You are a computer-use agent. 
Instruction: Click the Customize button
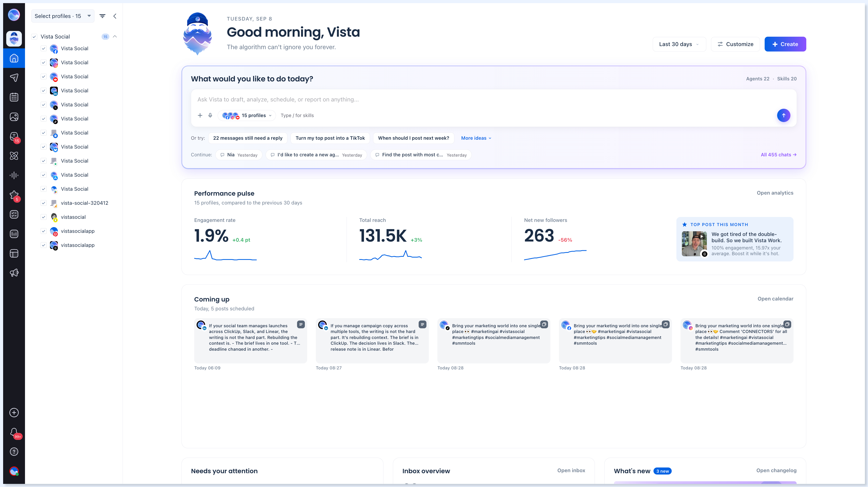[735, 44]
